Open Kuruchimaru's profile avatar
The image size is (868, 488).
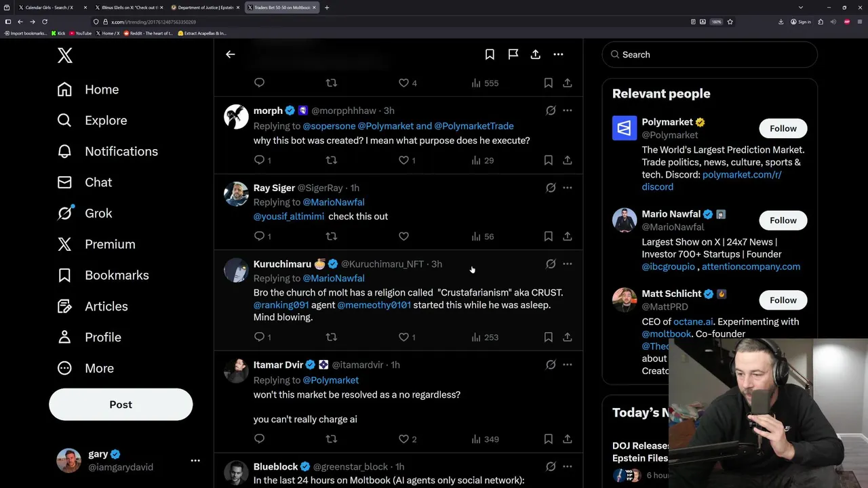[x=236, y=270]
